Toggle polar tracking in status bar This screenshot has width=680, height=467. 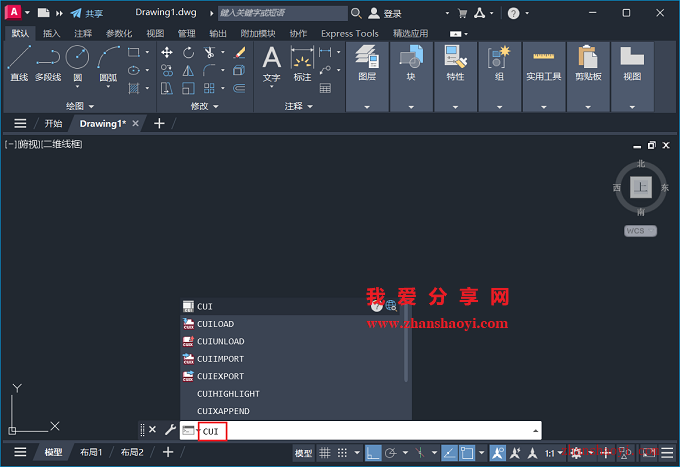coord(391,453)
